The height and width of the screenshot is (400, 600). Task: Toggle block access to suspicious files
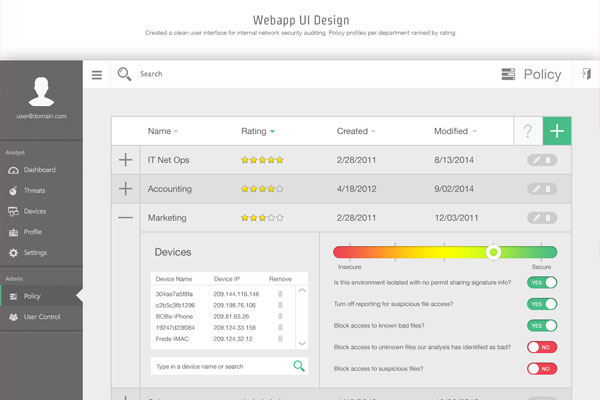[x=541, y=368]
